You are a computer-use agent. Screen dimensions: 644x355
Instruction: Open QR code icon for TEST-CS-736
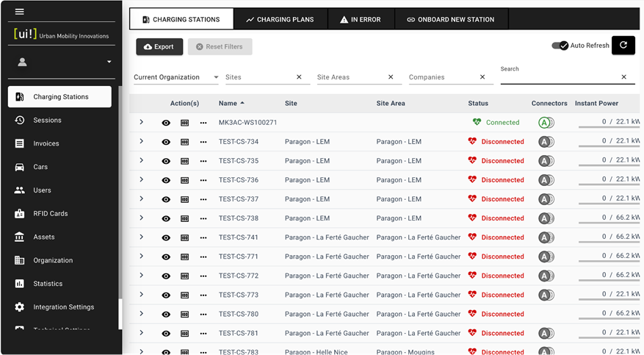(185, 180)
